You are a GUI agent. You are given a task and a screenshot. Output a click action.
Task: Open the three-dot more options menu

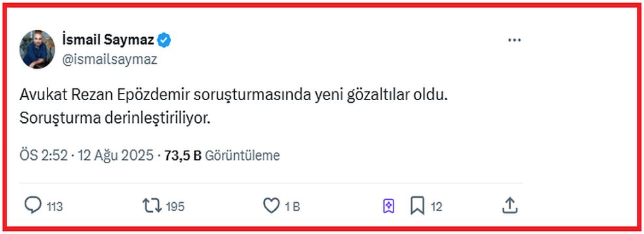pos(514,40)
